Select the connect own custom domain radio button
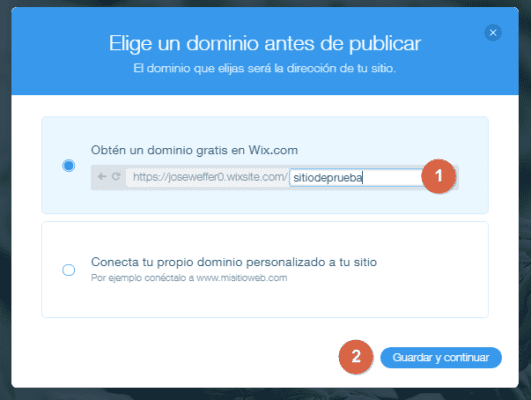The image size is (531, 400). click(69, 270)
